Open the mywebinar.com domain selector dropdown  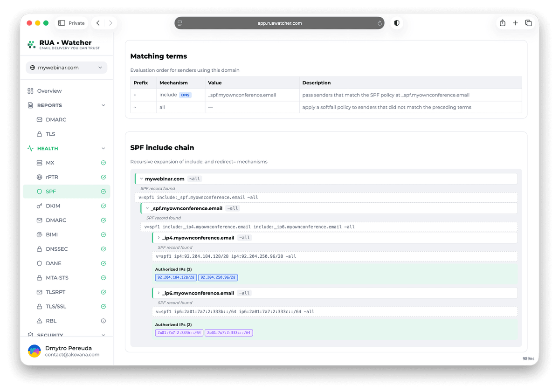66,68
